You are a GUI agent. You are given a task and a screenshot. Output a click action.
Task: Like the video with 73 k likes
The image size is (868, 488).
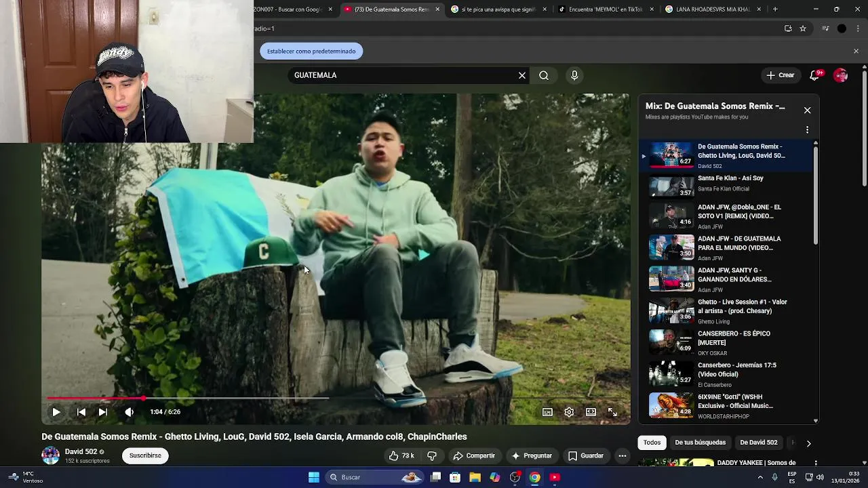(401, 455)
